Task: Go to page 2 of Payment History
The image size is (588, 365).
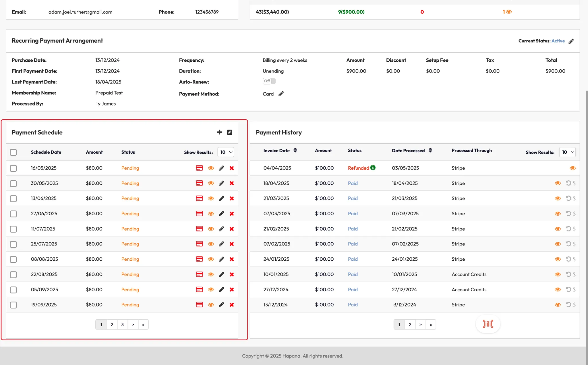Action: [x=410, y=325]
